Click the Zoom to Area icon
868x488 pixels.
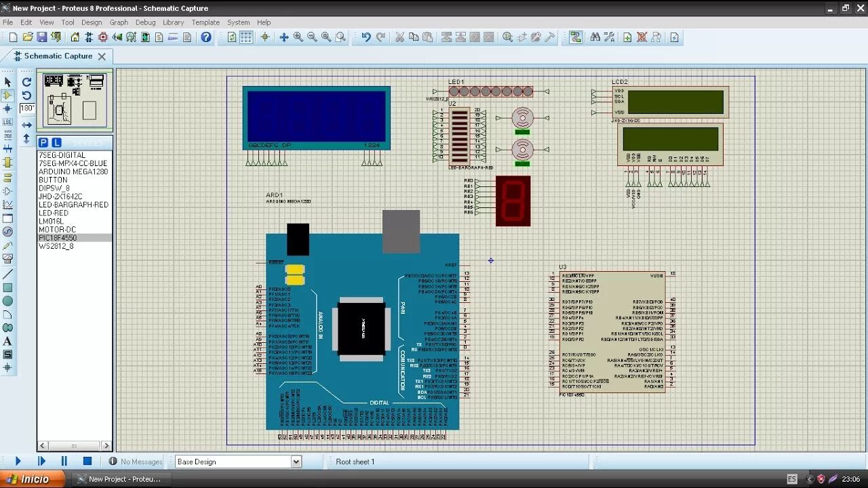pos(340,37)
